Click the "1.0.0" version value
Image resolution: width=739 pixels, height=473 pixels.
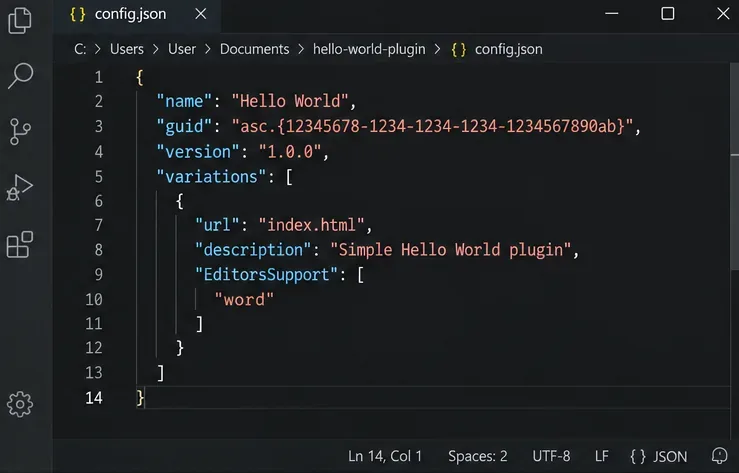pyautogui.click(x=290, y=152)
